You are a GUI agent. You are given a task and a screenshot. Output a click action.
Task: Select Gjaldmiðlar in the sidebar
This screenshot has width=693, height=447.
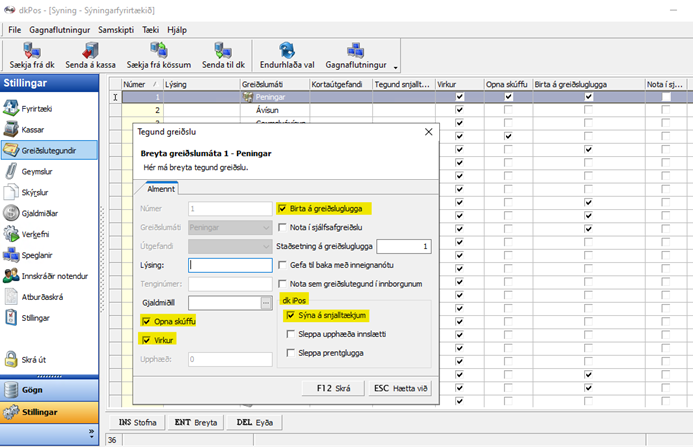pyautogui.click(x=40, y=214)
